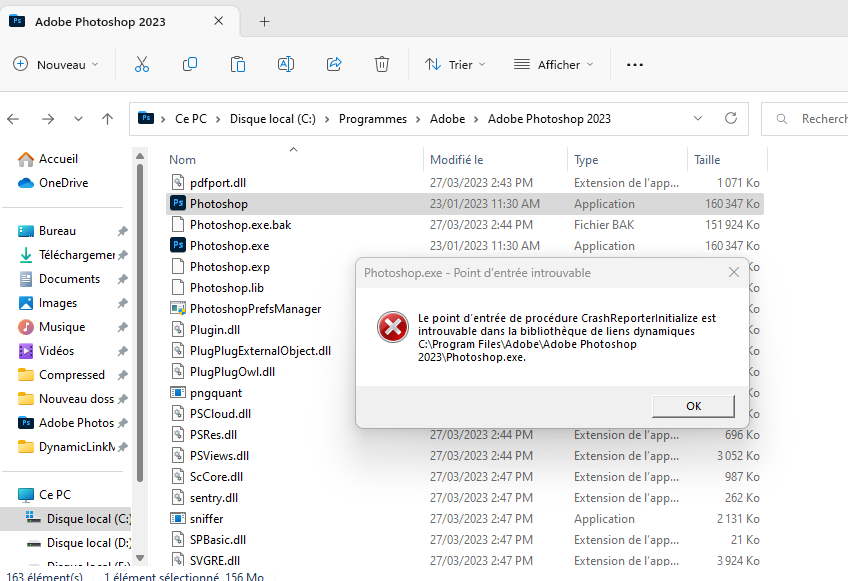Refresh the folder view

click(x=731, y=118)
